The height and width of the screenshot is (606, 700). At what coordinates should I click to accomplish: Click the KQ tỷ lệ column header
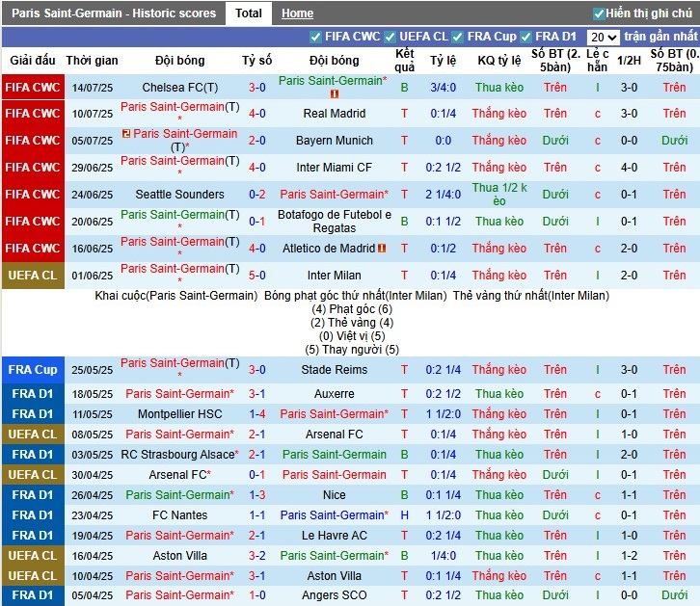[499, 60]
